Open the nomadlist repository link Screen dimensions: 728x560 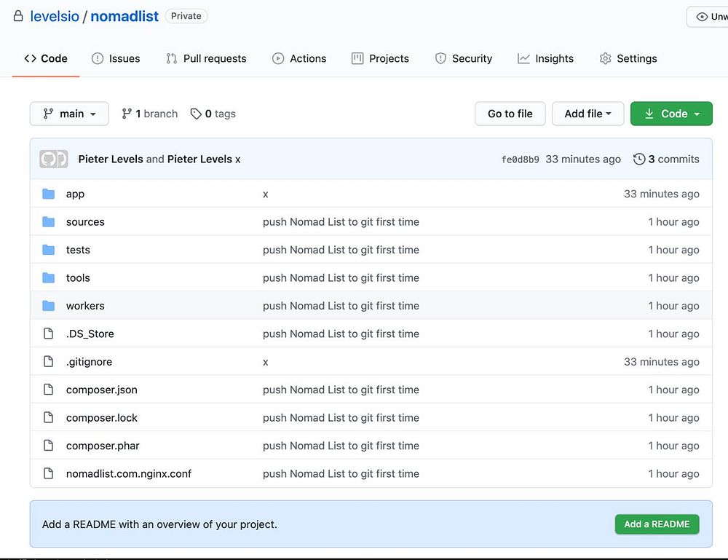[x=124, y=16]
